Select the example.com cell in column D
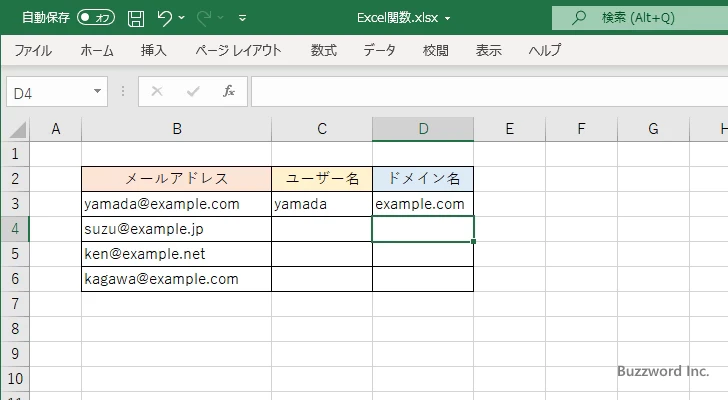Viewport: 728px width, 400px height. click(423, 204)
